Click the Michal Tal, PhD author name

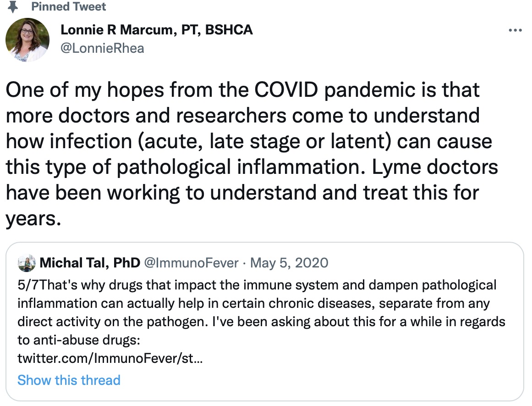point(90,263)
